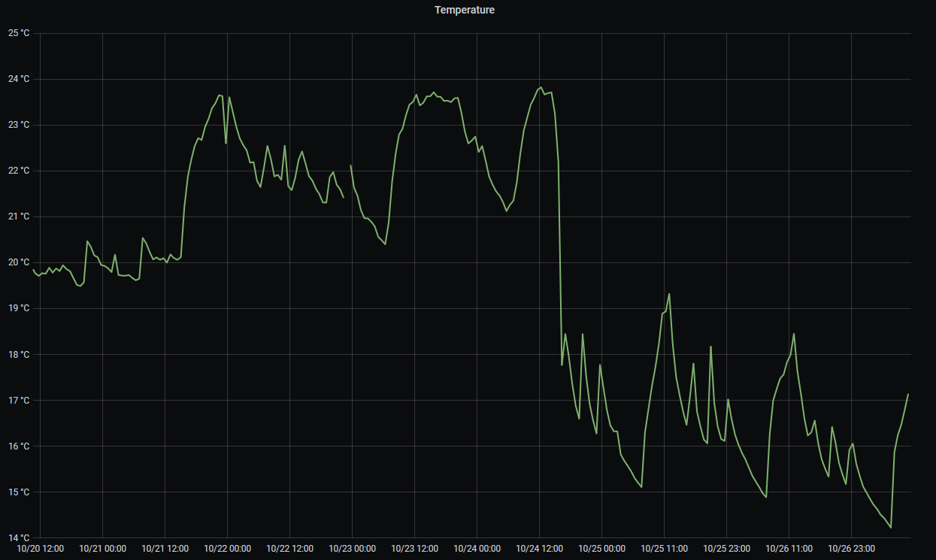Click the 18 °C y-axis label
936x560 pixels.
(x=19, y=354)
